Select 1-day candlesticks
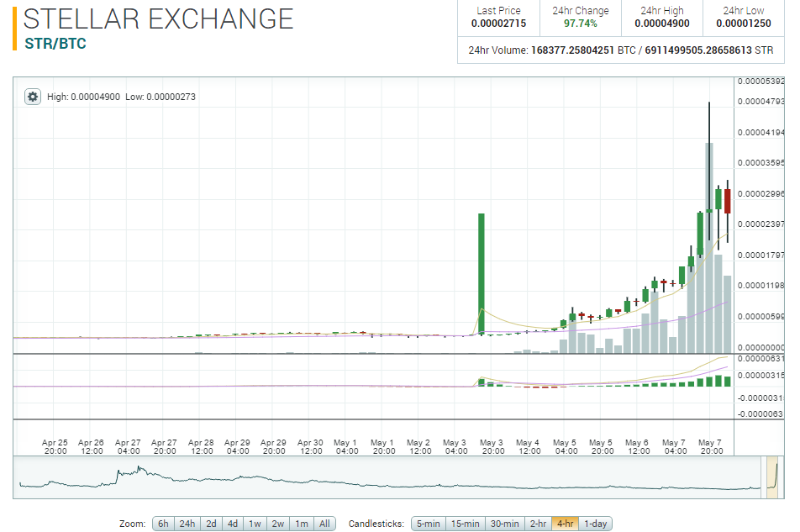This screenshot has width=800, height=532. point(596,524)
